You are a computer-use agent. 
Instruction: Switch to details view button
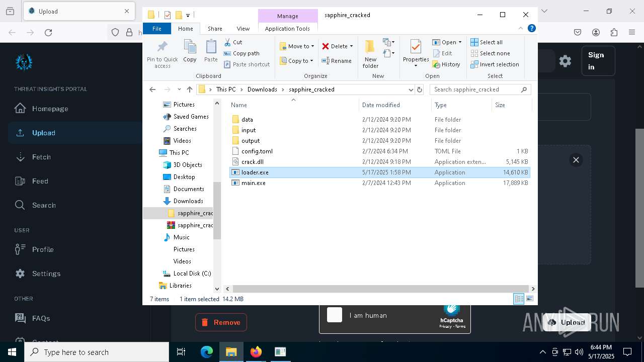(x=519, y=299)
